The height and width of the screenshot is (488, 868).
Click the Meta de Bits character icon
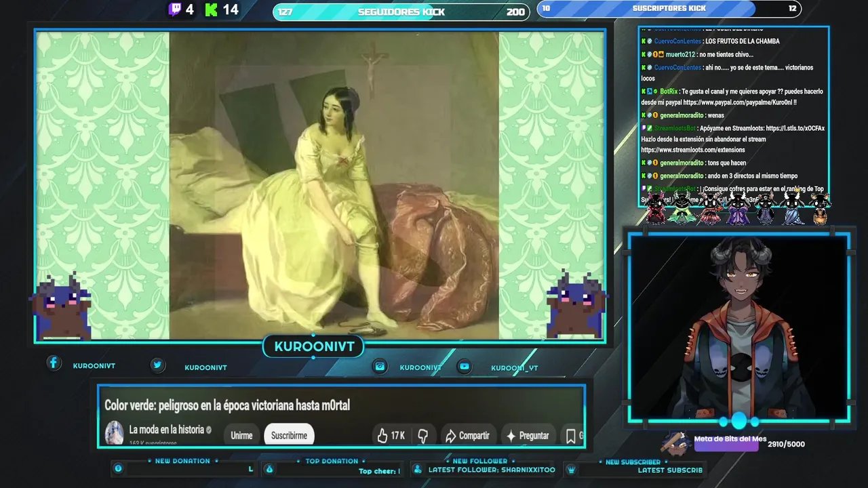[676, 443]
